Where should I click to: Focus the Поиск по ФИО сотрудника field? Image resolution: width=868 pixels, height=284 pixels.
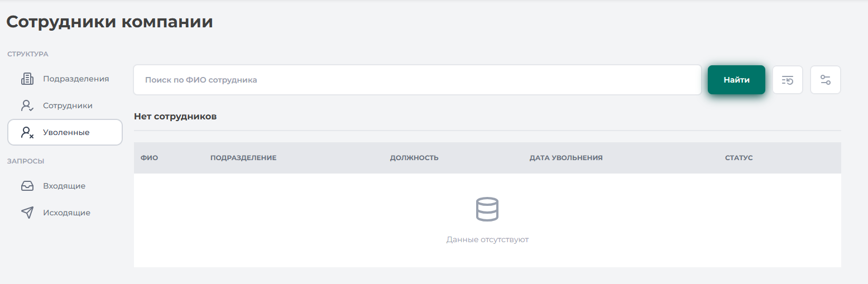(417, 80)
